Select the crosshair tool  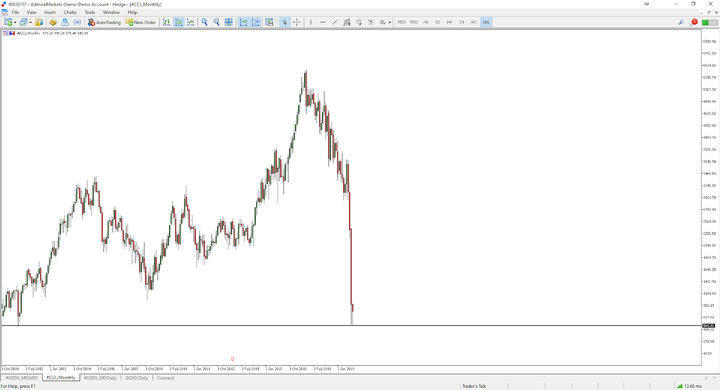click(297, 22)
